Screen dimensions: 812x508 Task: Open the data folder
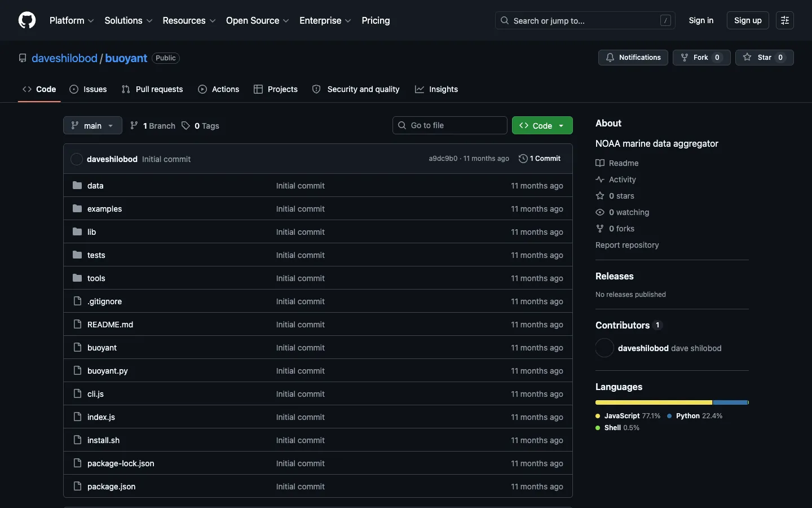pyautogui.click(x=95, y=186)
